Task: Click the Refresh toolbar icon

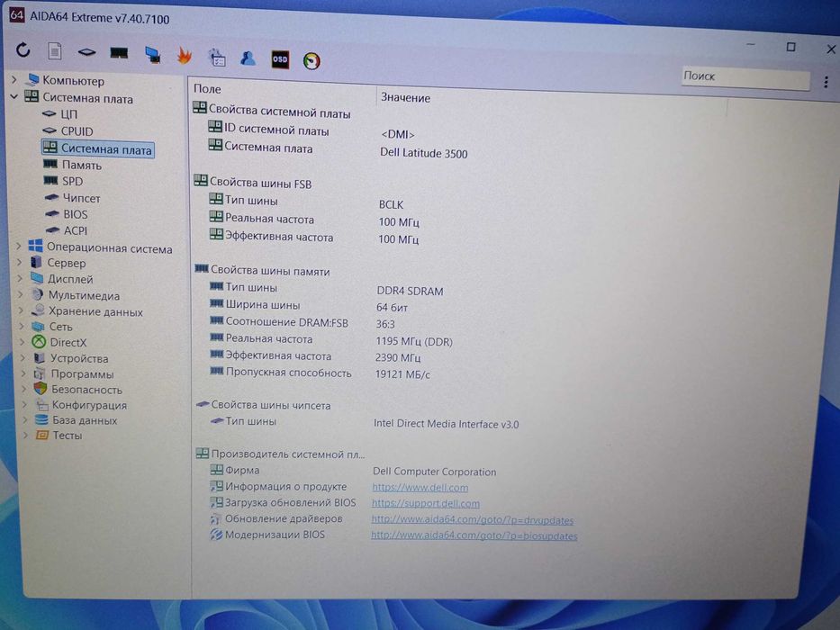Action: coord(23,49)
